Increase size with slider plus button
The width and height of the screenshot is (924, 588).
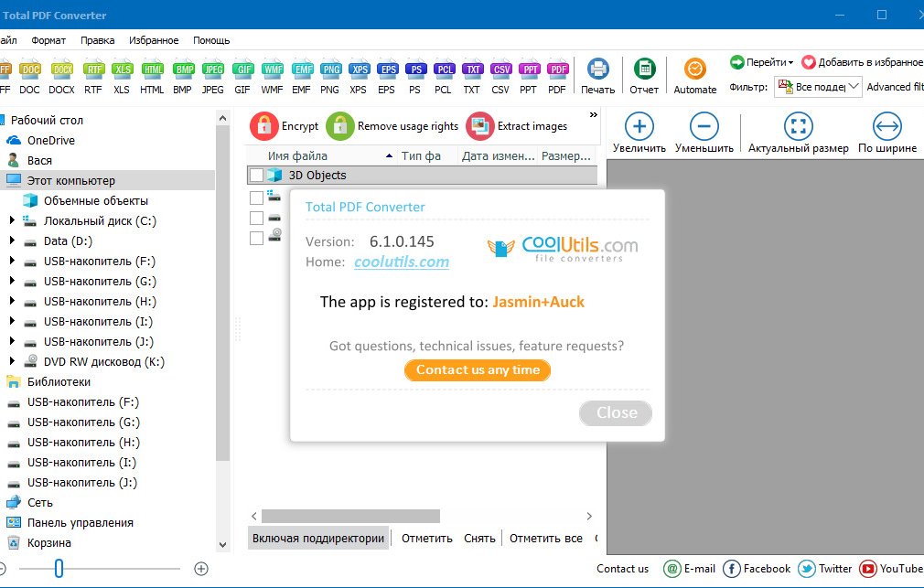(201, 569)
